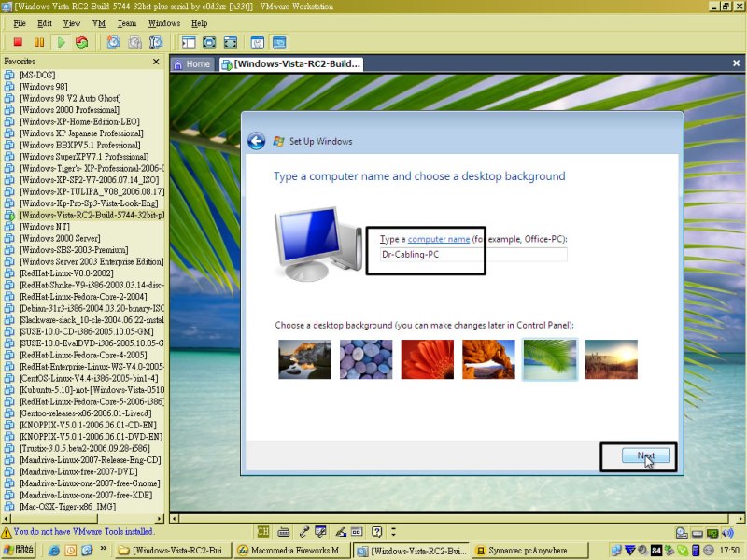Click the quick switch toolbar icon
Image resolution: width=747 pixels, height=560 pixels.
[x=230, y=42]
